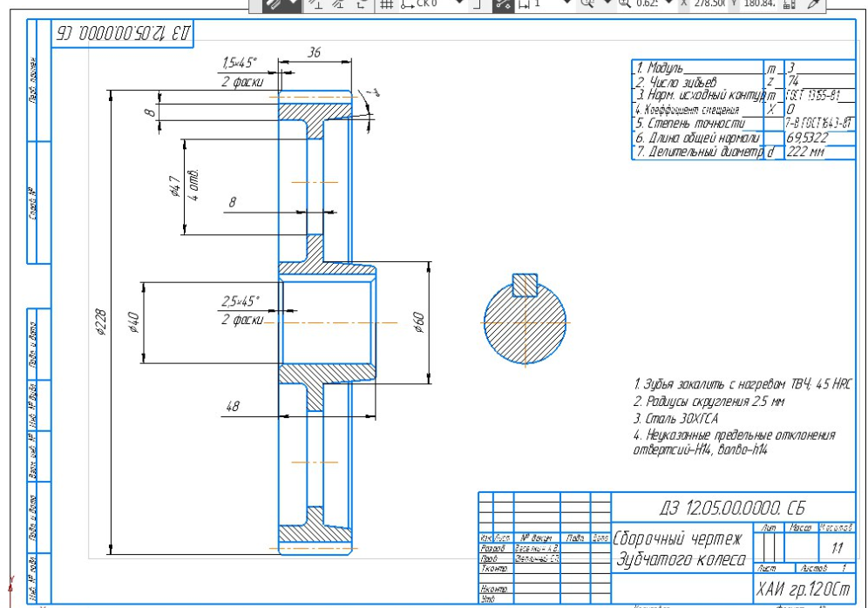This screenshot has width=868, height=608.
Task: Expand the arrow after СК 0
Action: point(459,3)
